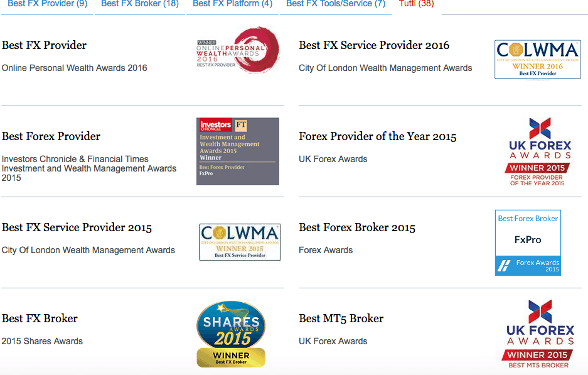Click the Online Personal Wealth Awards 2016 badge
Viewport: 588px width, 375px height.
(x=238, y=50)
